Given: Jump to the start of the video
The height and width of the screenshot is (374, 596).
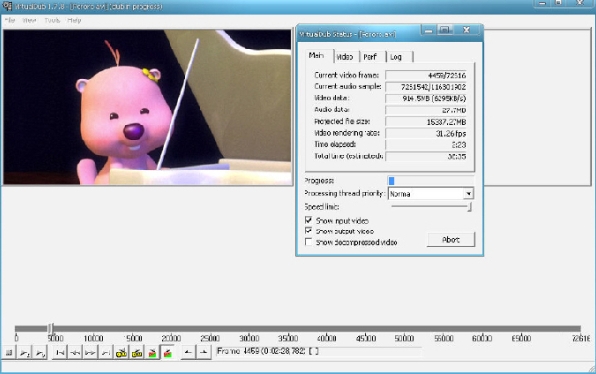Looking at the screenshot, I should tap(60, 352).
